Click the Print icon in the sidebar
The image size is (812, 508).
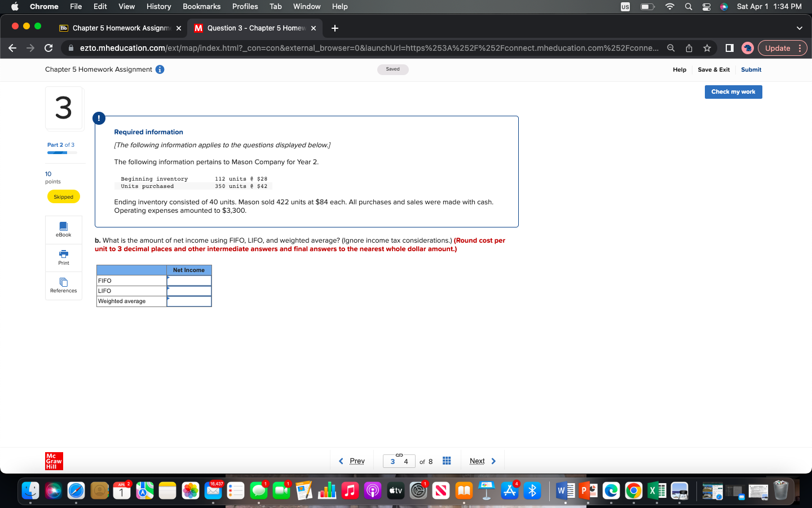pos(63,257)
